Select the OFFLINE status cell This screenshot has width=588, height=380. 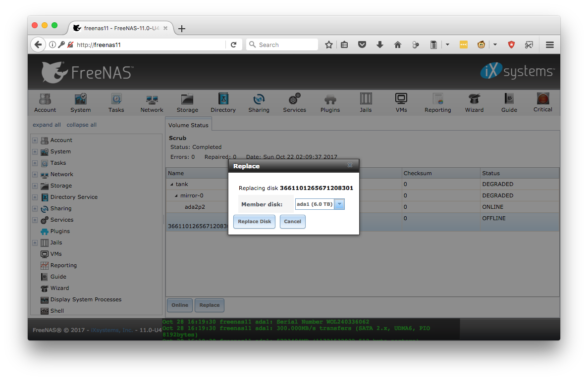point(520,222)
